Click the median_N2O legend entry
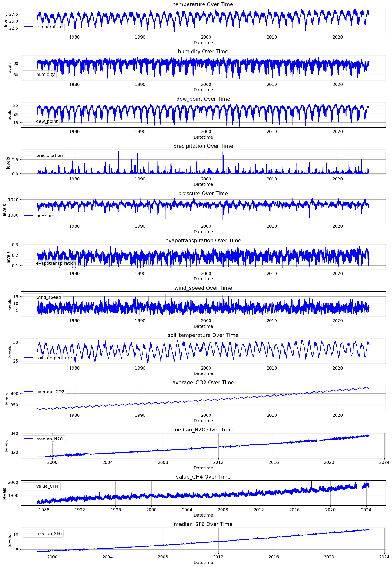This screenshot has height=567, width=392. click(44, 439)
